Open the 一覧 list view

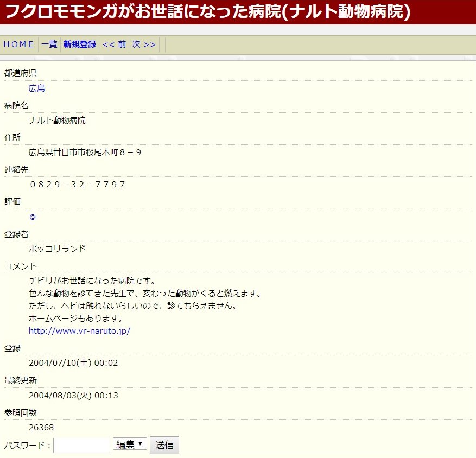[49, 44]
